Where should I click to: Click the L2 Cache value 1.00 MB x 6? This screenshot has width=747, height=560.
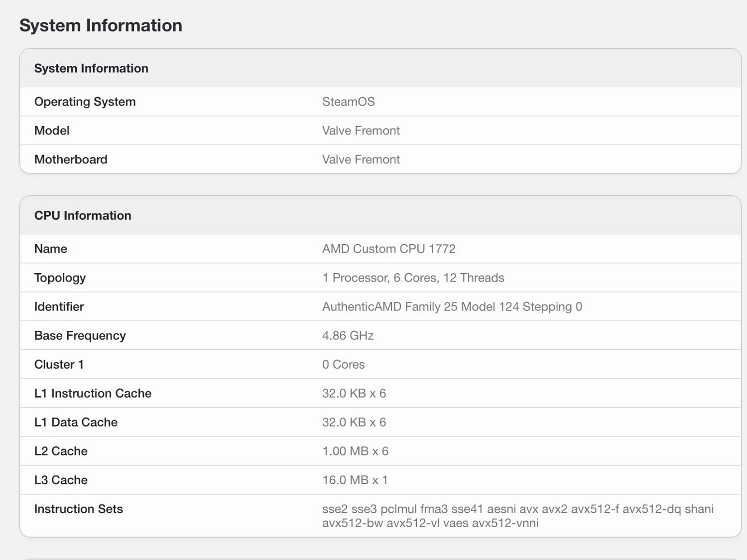[x=356, y=451]
